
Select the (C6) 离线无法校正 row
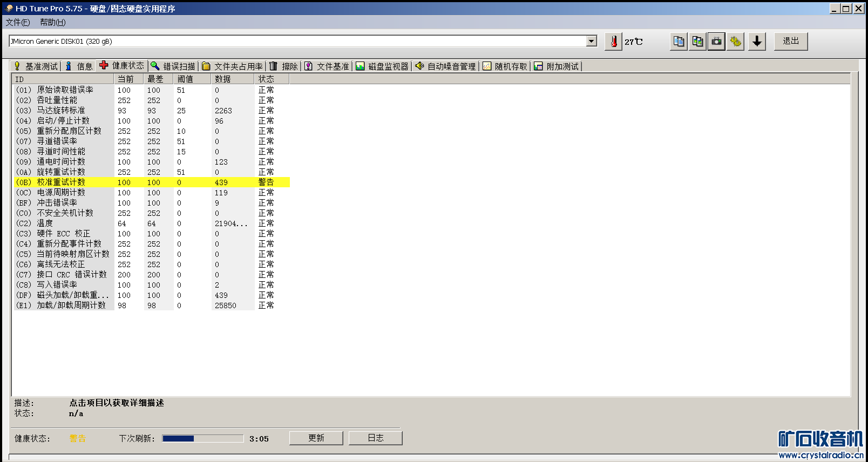(152, 264)
